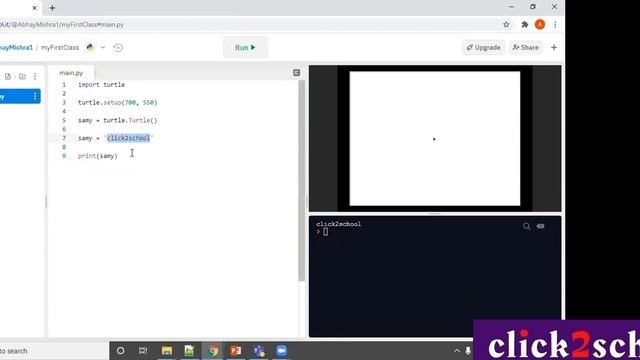Add a new folder icon
640x360 pixels.
22,76
